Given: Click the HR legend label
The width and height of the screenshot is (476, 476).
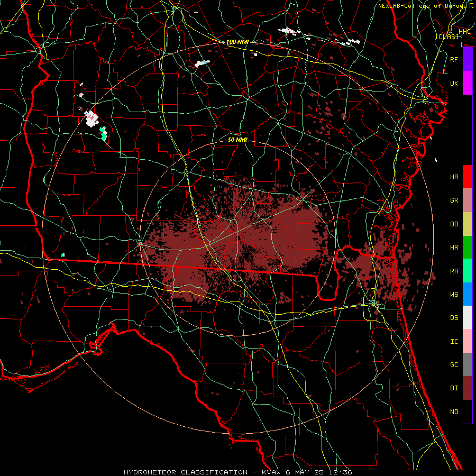Looking at the screenshot, I should [x=454, y=248].
